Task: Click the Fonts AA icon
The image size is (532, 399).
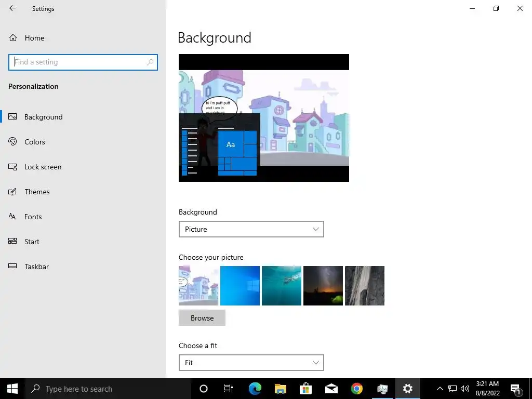Action: pyautogui.click(x=12, y=216)
